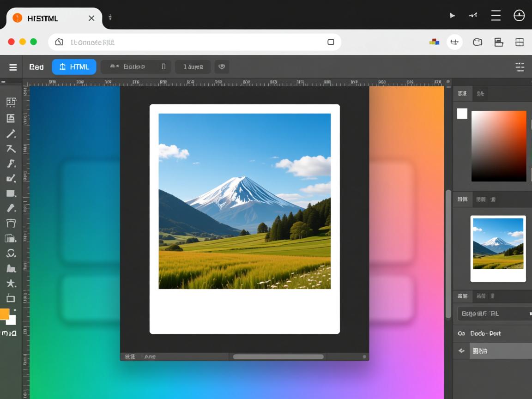Screen dimensions: 532x399
Task: Switch to the HTML tab
Action: point(74,67)
